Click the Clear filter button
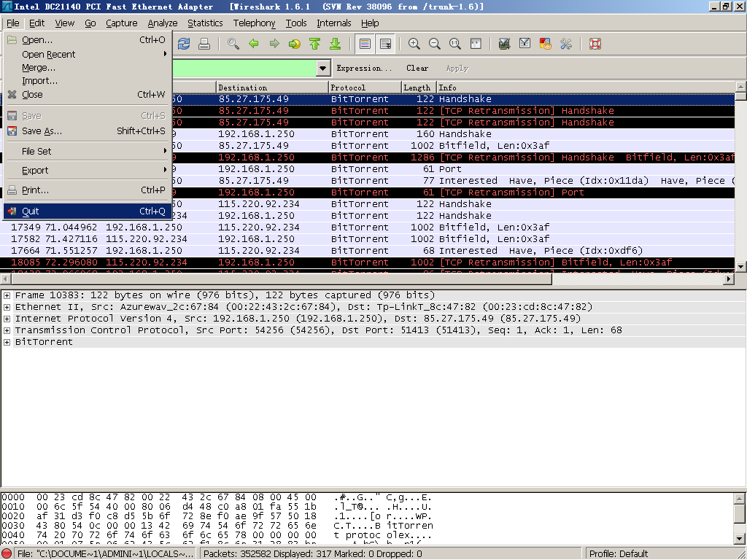 click(417, 68)
